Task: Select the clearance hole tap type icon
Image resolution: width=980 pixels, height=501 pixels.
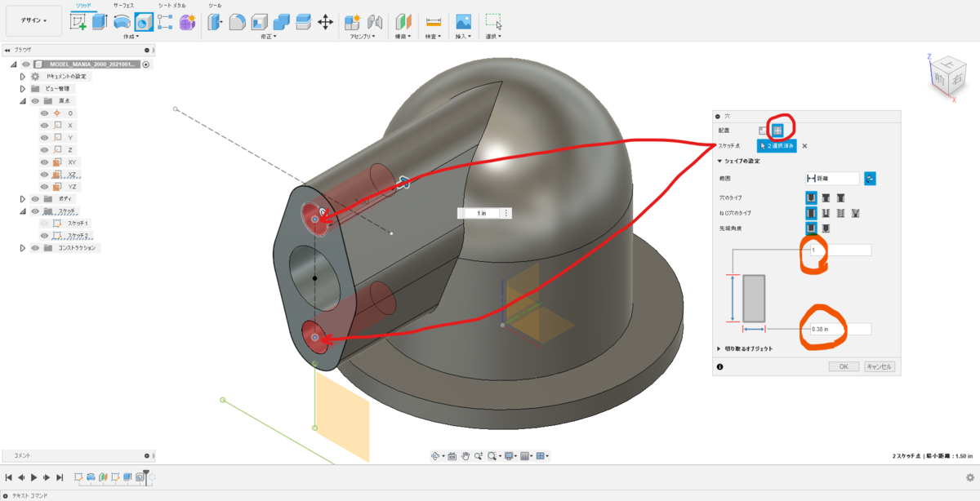Action: (826, 213)
